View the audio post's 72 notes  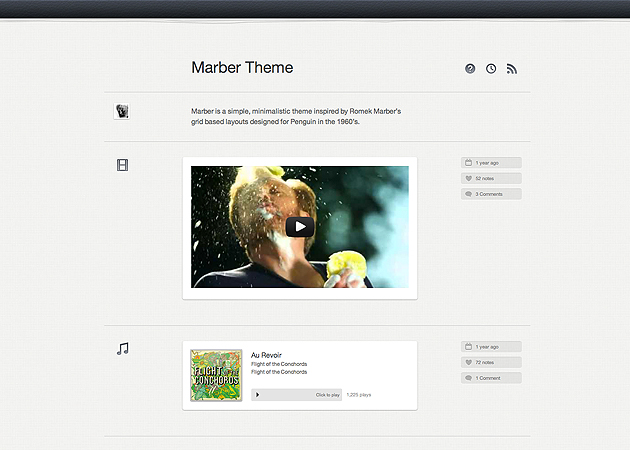(491, 362)
